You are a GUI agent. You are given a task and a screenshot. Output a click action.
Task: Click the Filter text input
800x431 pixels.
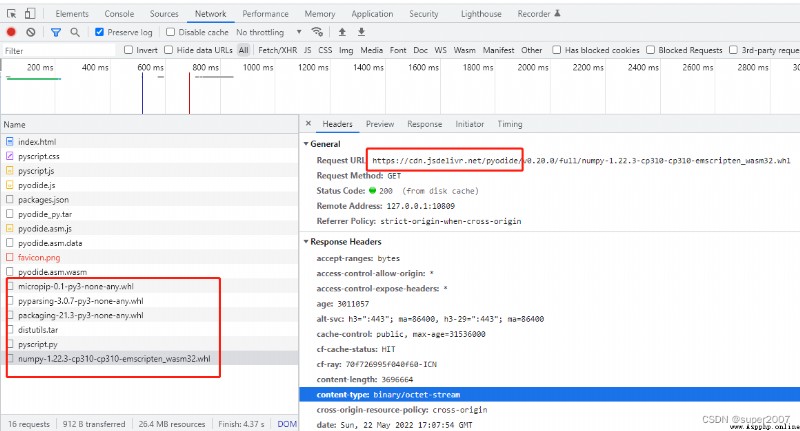(x=59, y=50)
